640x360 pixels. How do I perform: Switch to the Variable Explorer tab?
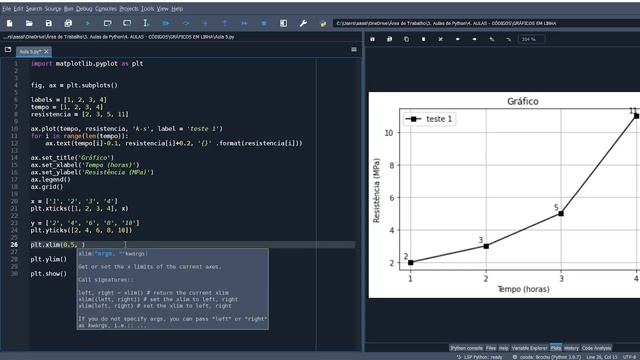(x=529, y=348)
